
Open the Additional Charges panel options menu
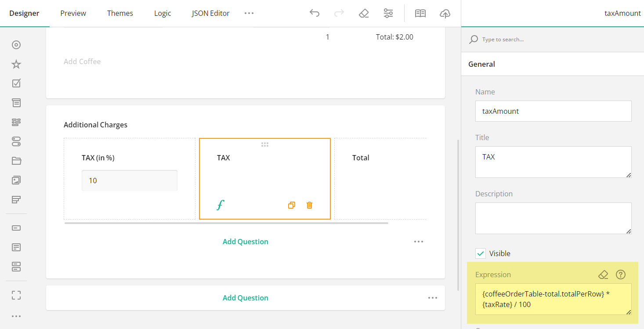(x=418, y=241)
